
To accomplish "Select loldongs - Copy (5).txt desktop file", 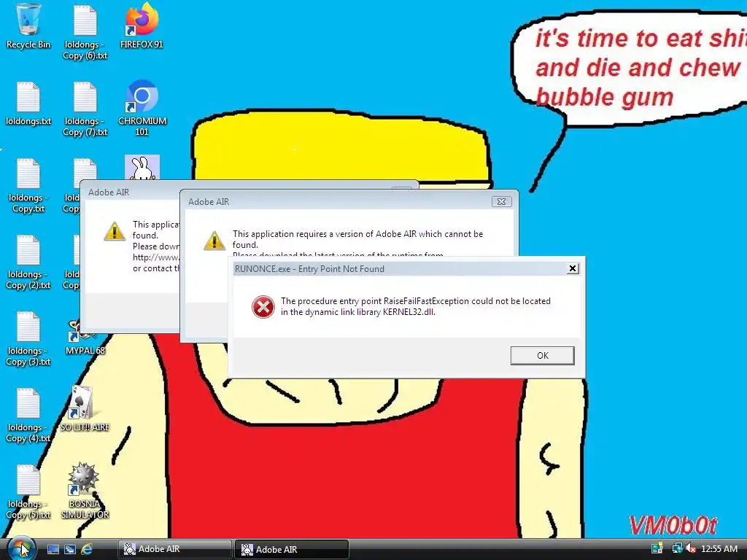I will tap(28, 492).
